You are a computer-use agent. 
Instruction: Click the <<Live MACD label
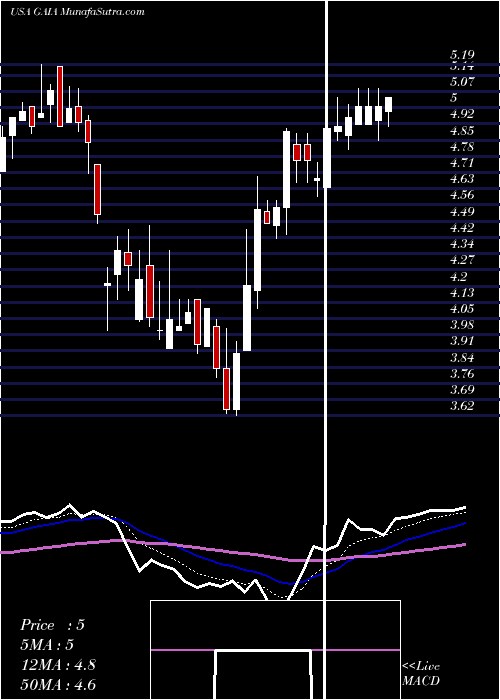[421, 673]
